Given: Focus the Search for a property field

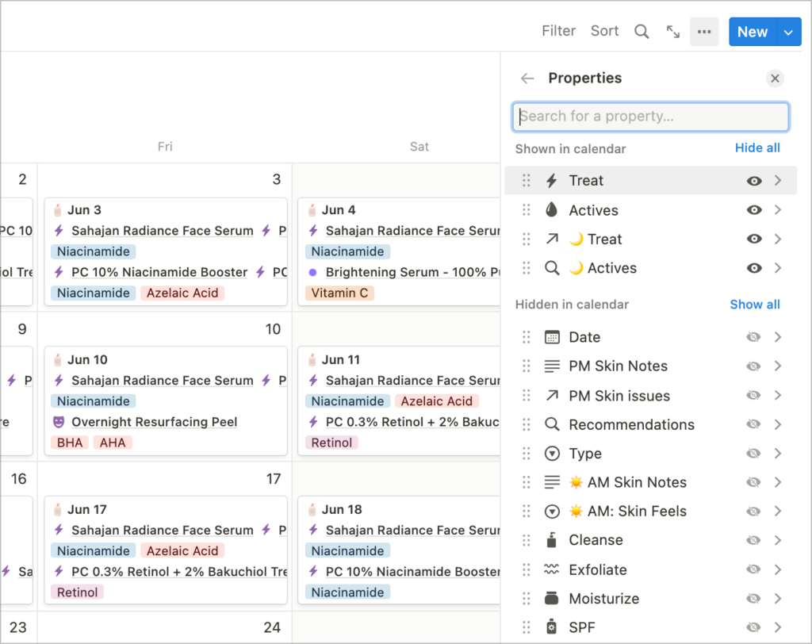Looking at the screenshot, I should 650,116.
